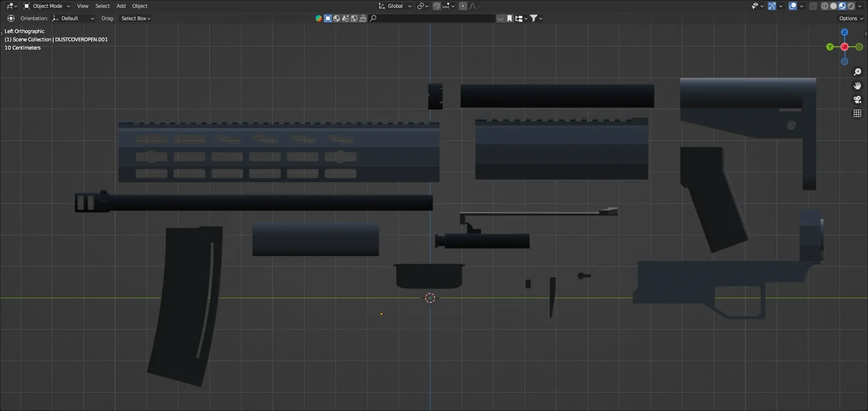Viewport: 868px width, 411px height.
Task: Click into the search field
Action: click(432, 18)
